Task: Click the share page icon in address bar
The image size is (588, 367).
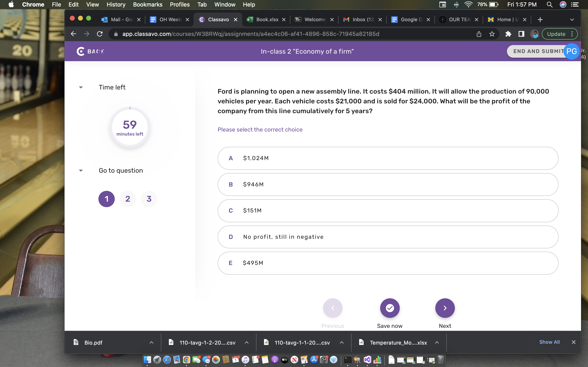Action: pyautogui.click(x=479, y=34)
